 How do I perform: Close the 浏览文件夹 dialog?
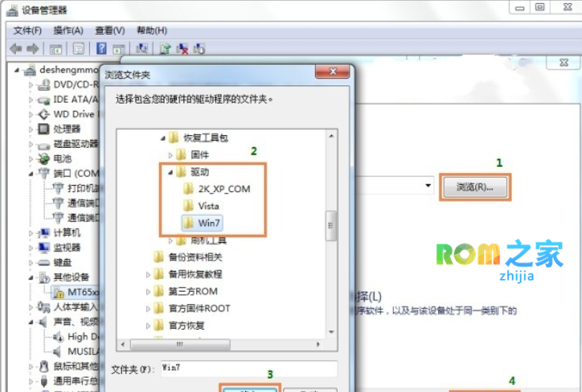click(333, 72)
